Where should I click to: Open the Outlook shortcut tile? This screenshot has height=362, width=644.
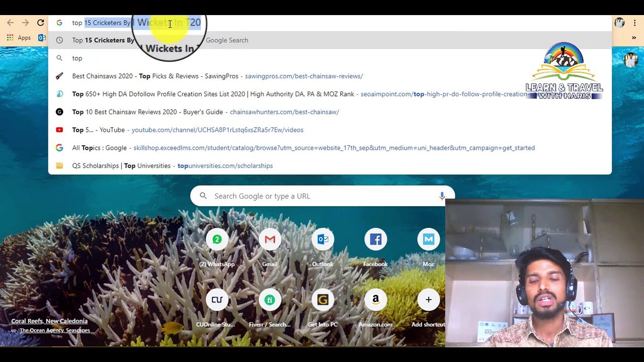pyautogui.click(x=323, y=246)
